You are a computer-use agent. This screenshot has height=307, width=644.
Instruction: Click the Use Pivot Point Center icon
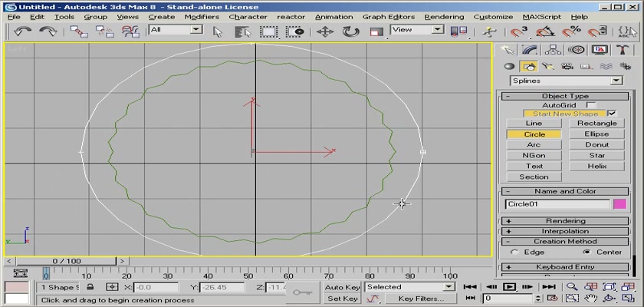point(458,31)
